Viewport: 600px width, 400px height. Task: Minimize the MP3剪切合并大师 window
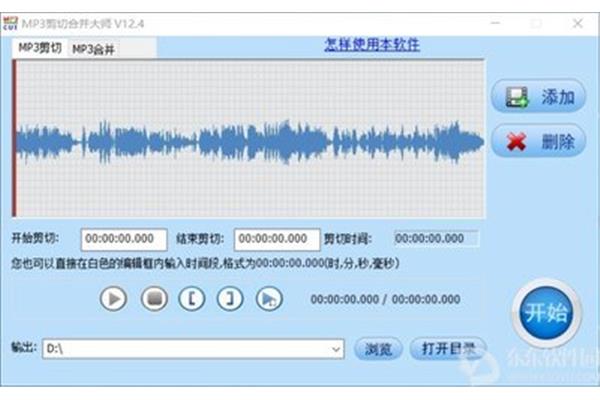pyautogui.click(x=496, y=23)
